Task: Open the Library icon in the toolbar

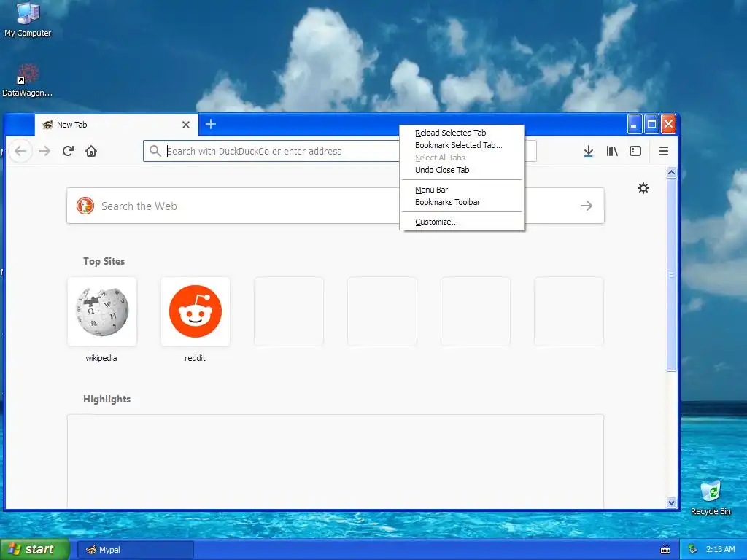Action: click(x=612, y=152)
